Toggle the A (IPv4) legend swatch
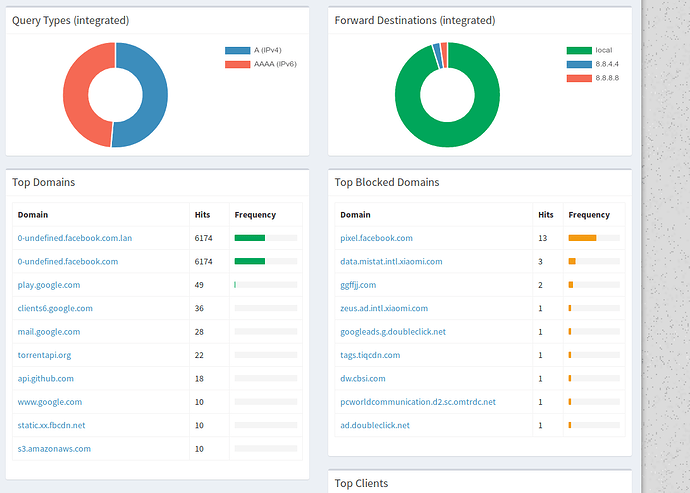 237,50
